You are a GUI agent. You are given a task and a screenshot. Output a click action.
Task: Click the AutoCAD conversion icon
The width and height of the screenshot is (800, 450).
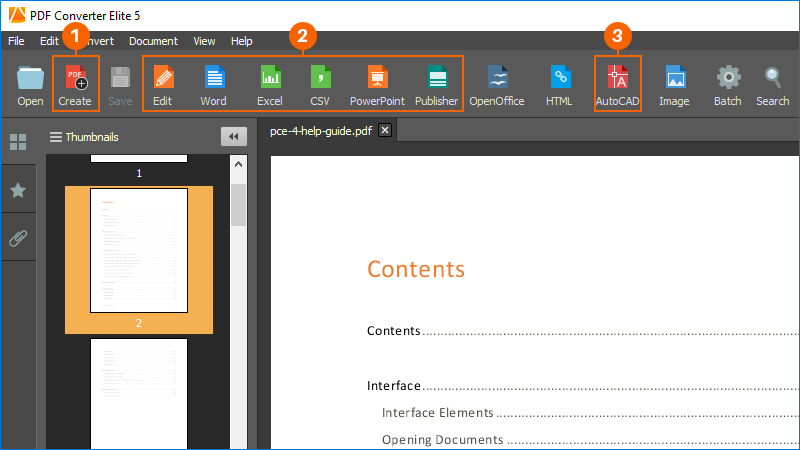point(617,78)
